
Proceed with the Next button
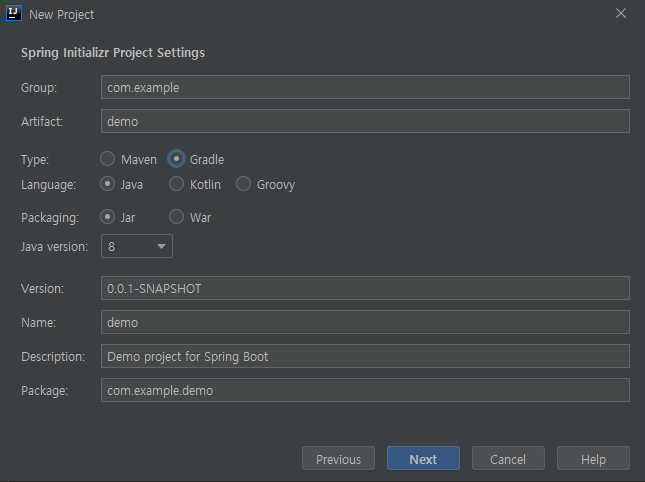(423, 459)
